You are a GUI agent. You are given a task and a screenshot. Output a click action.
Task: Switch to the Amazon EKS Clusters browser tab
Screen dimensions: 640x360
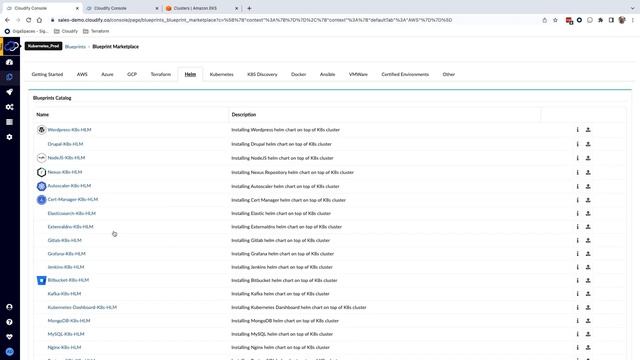[x=202, y=8]
